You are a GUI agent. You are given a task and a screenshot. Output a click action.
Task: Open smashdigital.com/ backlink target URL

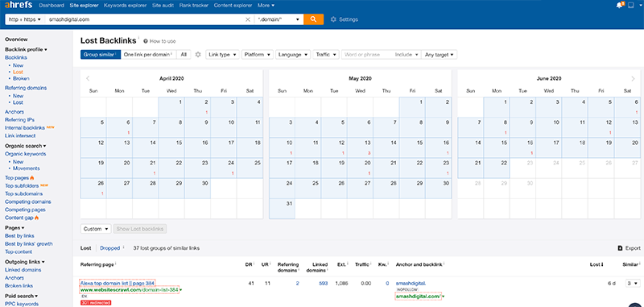[x=418, y=296]
